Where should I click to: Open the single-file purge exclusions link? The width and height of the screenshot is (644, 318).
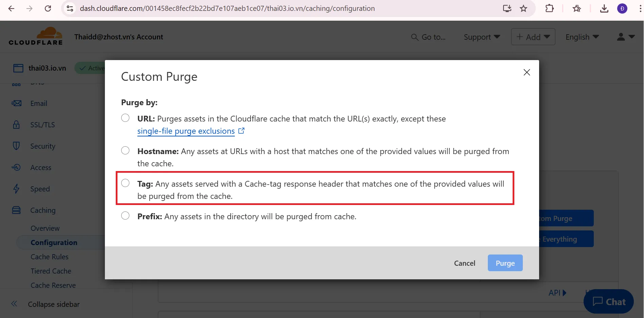pyautogui.click(x=186, y=131)
